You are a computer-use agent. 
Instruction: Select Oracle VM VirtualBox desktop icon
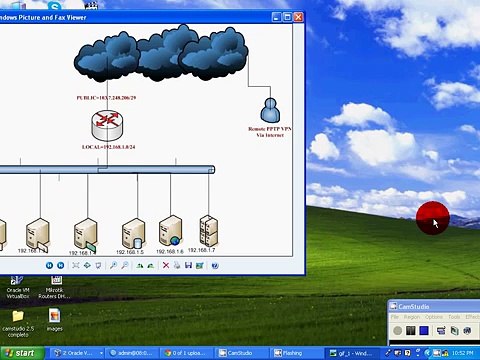pos(17,288)
